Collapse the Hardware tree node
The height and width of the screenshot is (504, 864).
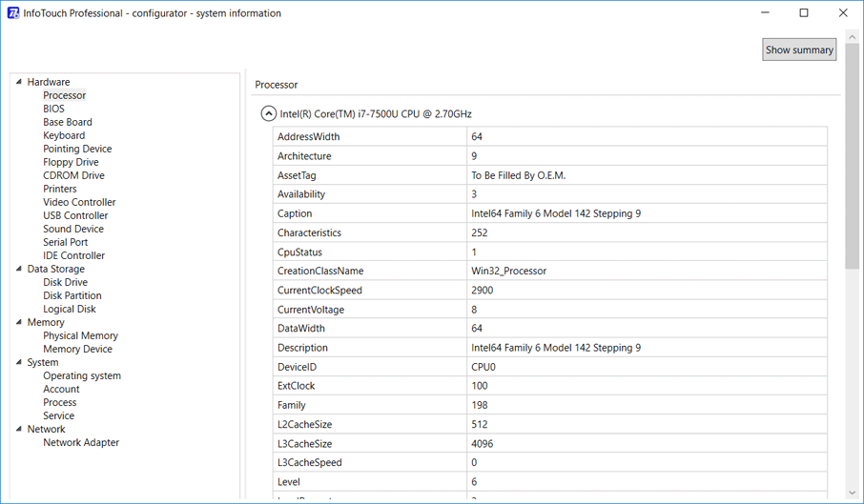point(19,82)
